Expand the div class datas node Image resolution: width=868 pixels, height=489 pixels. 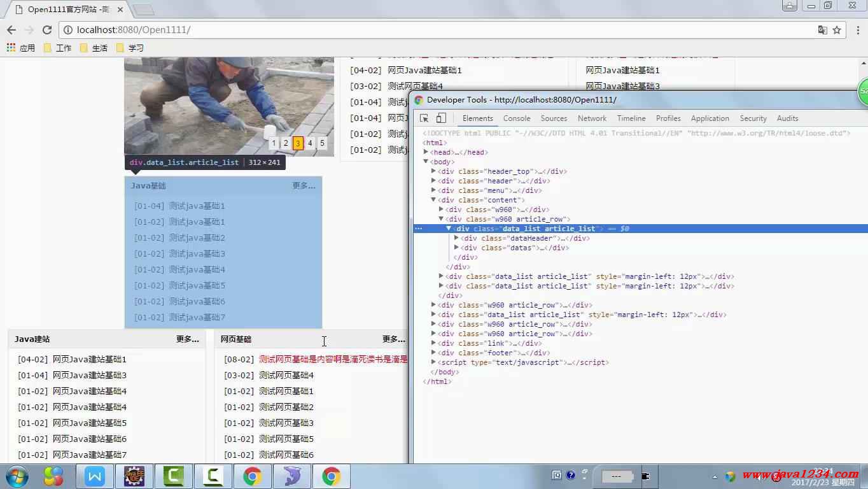pyautogui.click(x=456, y=248)
